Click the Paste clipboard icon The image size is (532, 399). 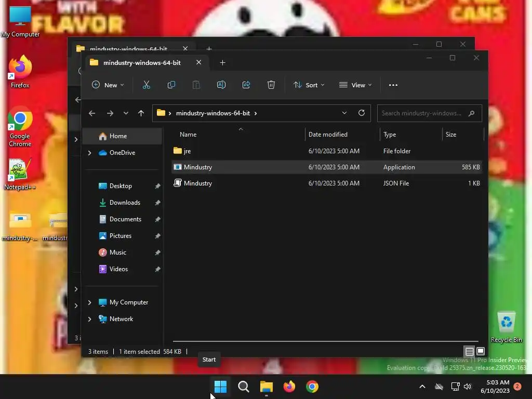196,85
